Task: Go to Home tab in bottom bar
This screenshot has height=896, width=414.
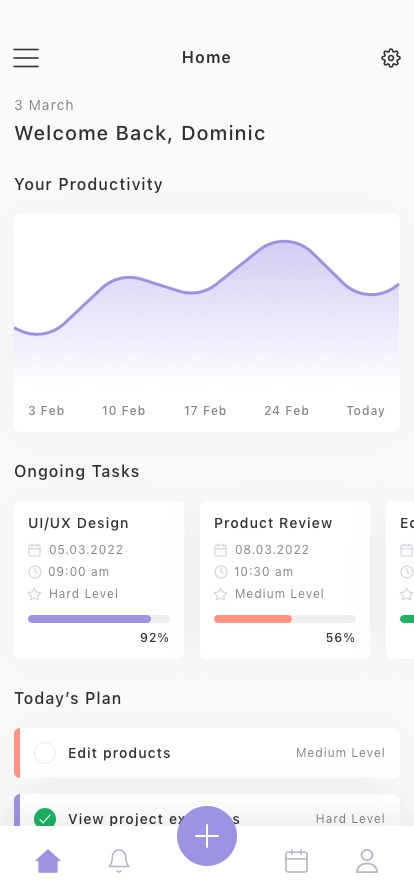Action: coord(48,861)
